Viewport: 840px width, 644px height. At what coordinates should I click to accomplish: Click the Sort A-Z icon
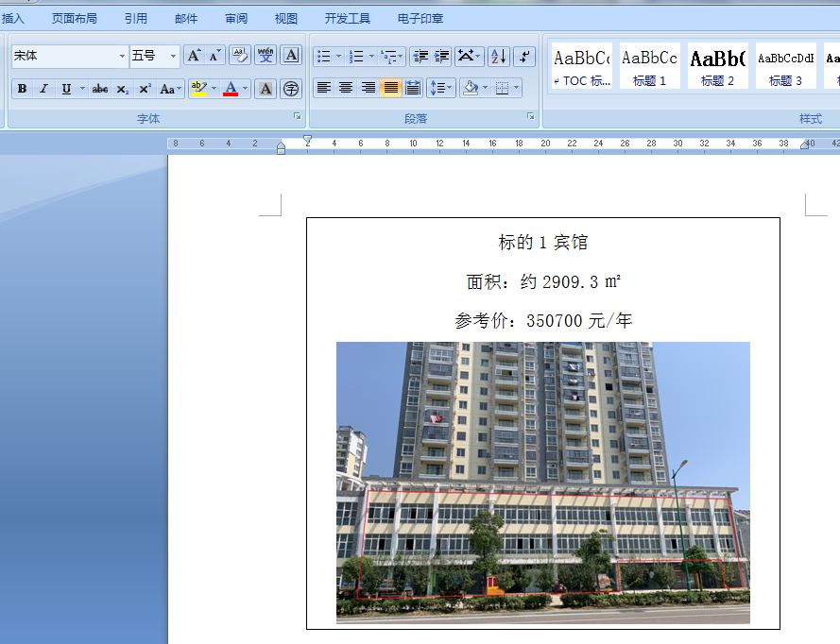(x=498, y=57)
